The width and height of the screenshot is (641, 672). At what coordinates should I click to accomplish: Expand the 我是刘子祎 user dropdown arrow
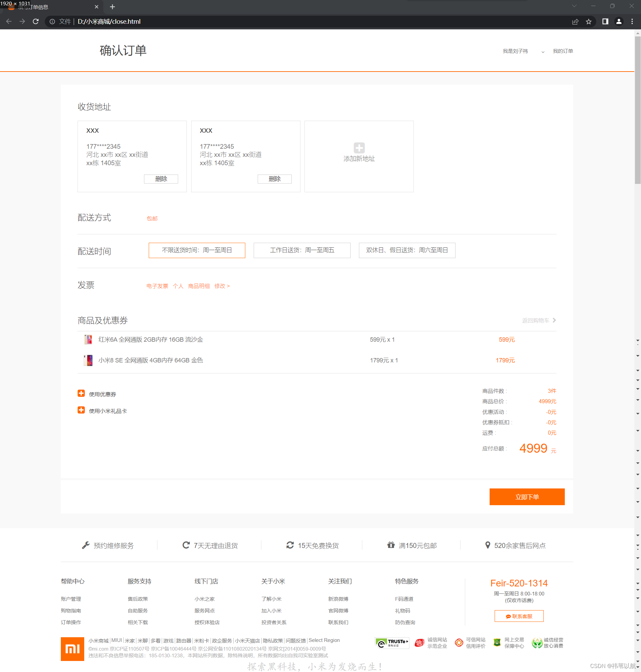click(543, 51)
